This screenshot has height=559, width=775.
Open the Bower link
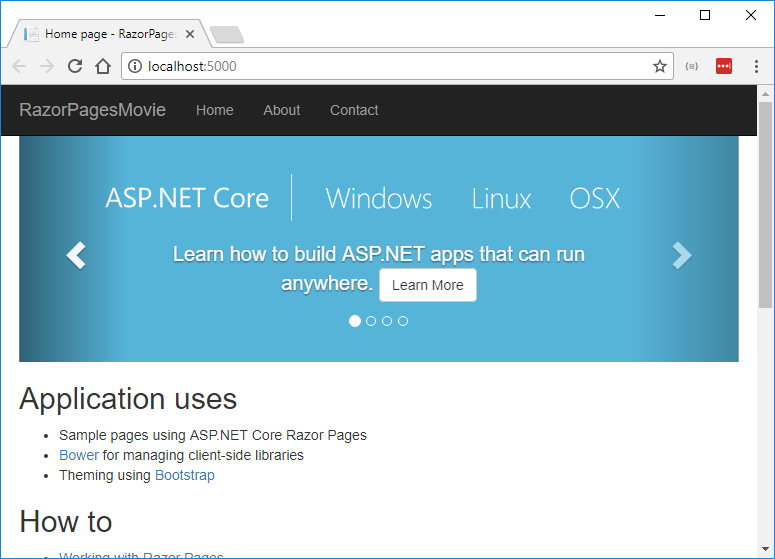79,455
